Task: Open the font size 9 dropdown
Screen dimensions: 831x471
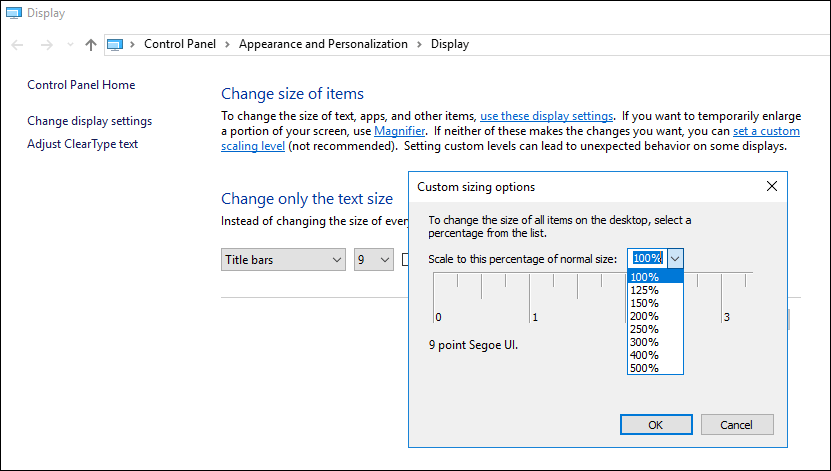Action: [374, 260]
